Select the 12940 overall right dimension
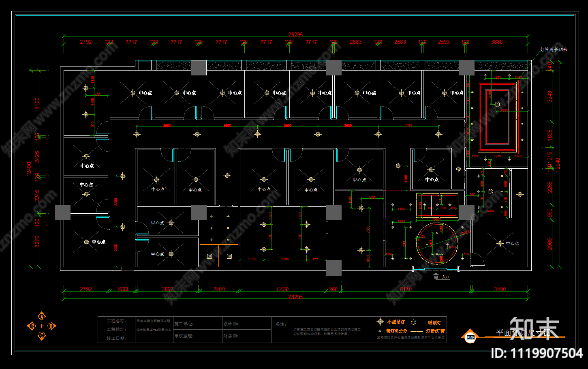This screenshot has width=588, height=369. coord(558,165)
